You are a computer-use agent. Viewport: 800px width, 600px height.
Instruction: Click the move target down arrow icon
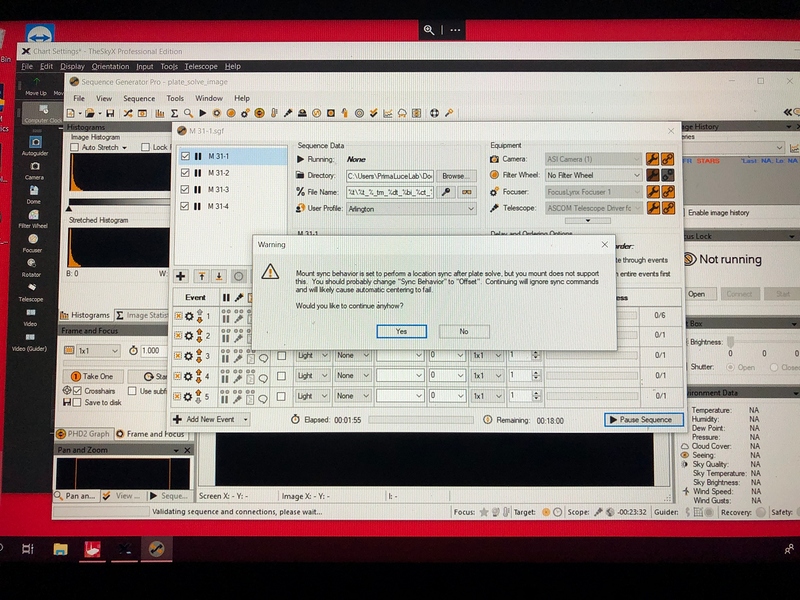(x=219, y=276)
